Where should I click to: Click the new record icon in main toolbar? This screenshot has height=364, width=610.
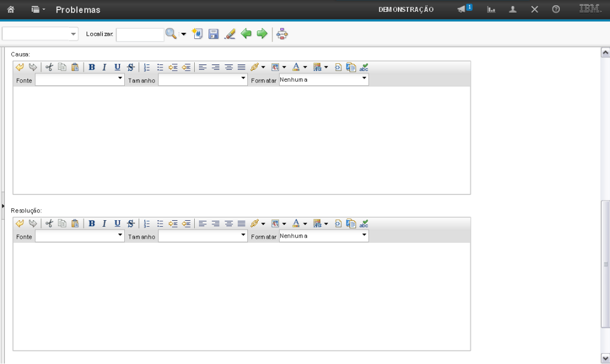(x=198, y=34)
